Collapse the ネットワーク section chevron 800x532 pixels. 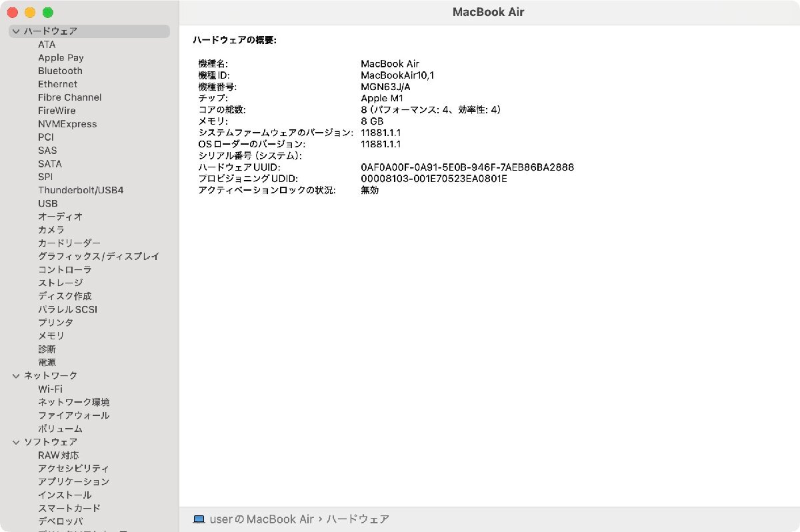click(16, 376)
